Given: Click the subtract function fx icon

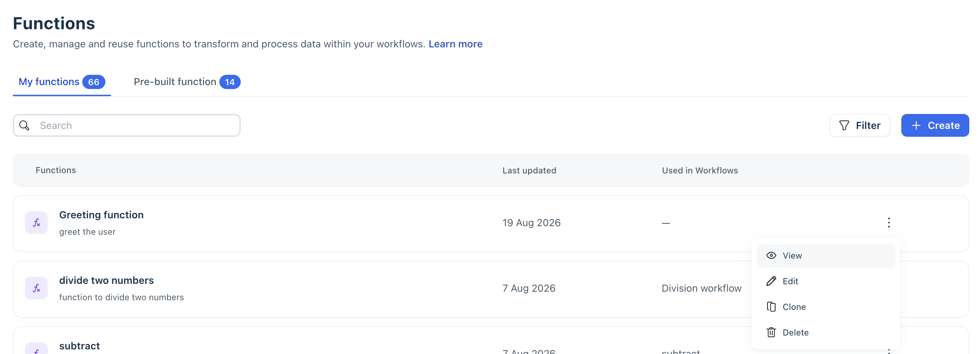Looking at the screenshot, I should [36, 348].
